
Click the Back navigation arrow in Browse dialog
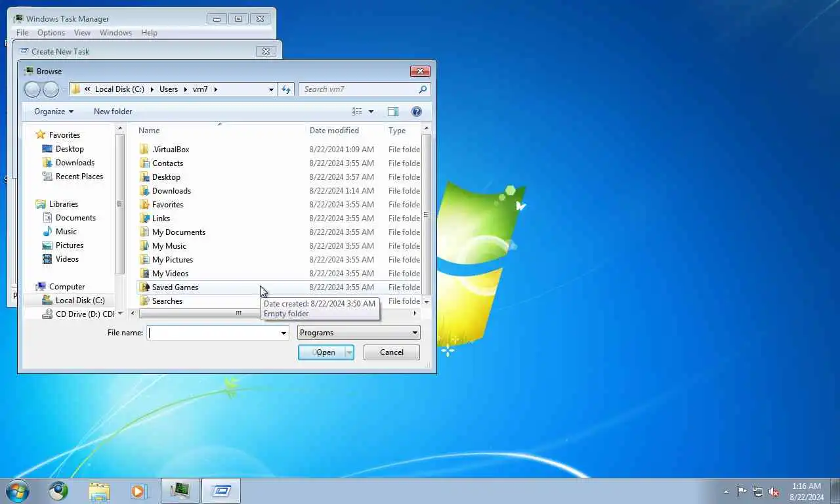[x=32, y=89]
